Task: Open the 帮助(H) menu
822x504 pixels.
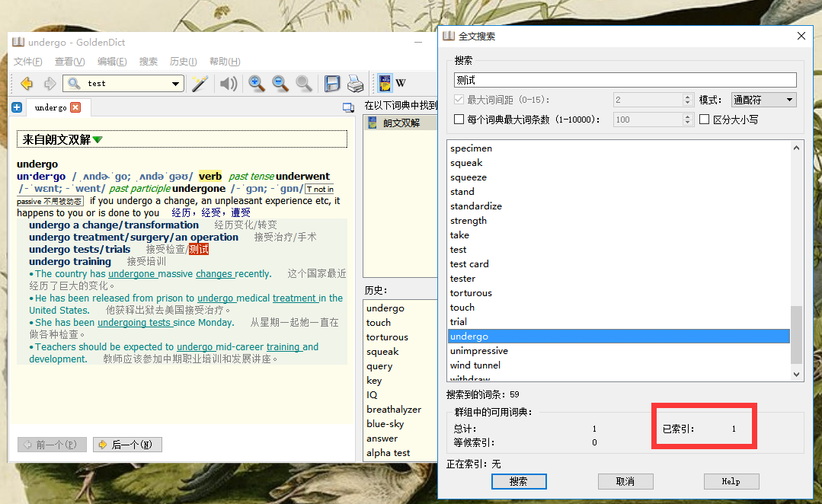Action: [x=225, y=62]
